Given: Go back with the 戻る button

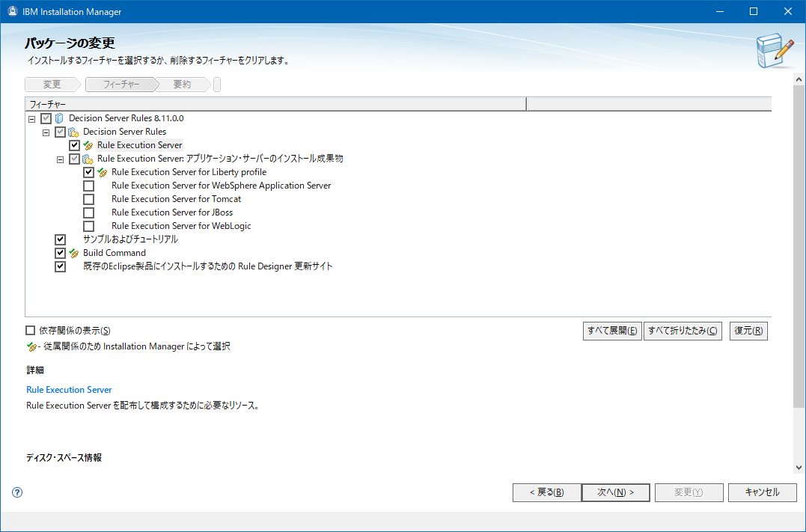Looking at the screenshot, I should [547, 492].
